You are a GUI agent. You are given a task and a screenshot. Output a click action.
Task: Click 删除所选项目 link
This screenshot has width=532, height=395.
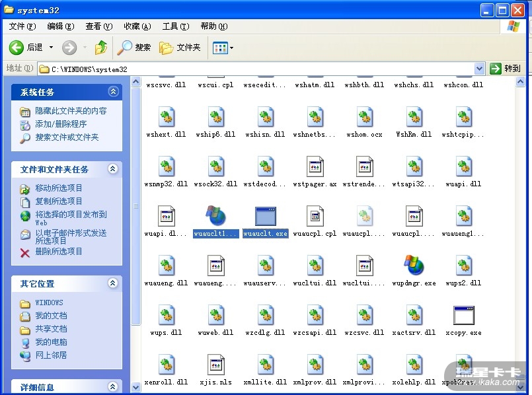(59, 252)
